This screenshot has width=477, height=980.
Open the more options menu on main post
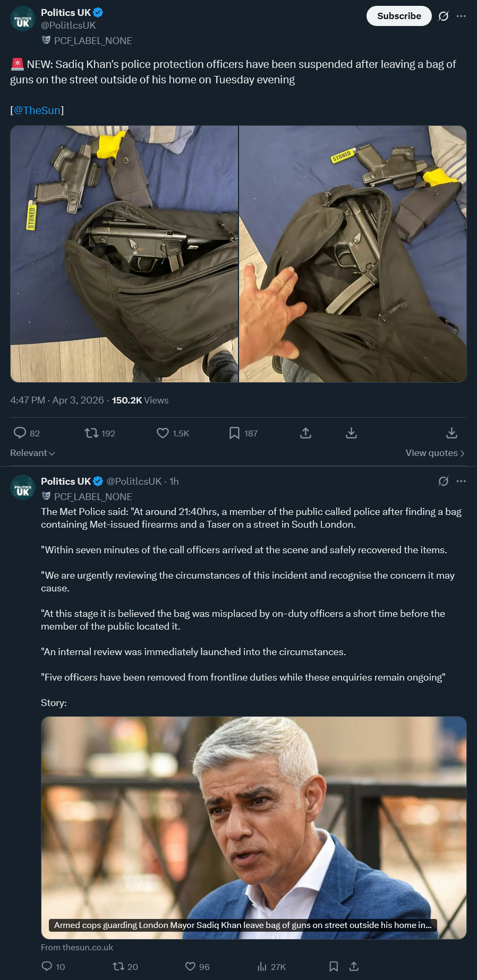click(x=461, y=16)
